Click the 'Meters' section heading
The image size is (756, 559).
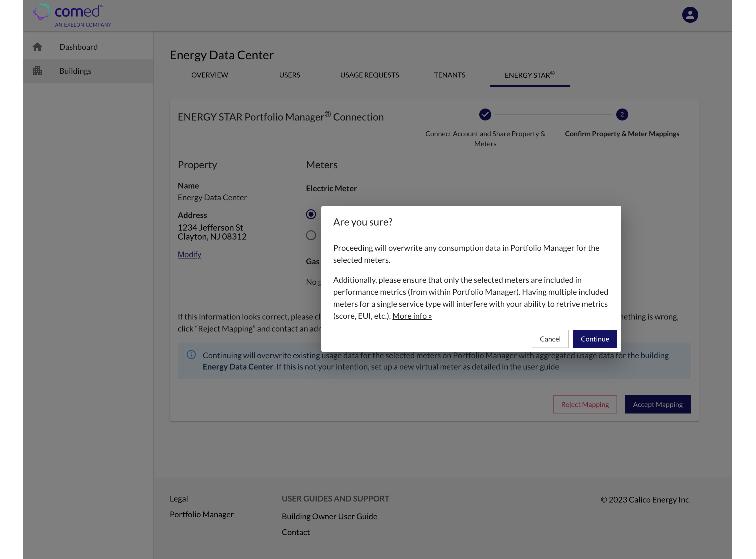[322, 165]
